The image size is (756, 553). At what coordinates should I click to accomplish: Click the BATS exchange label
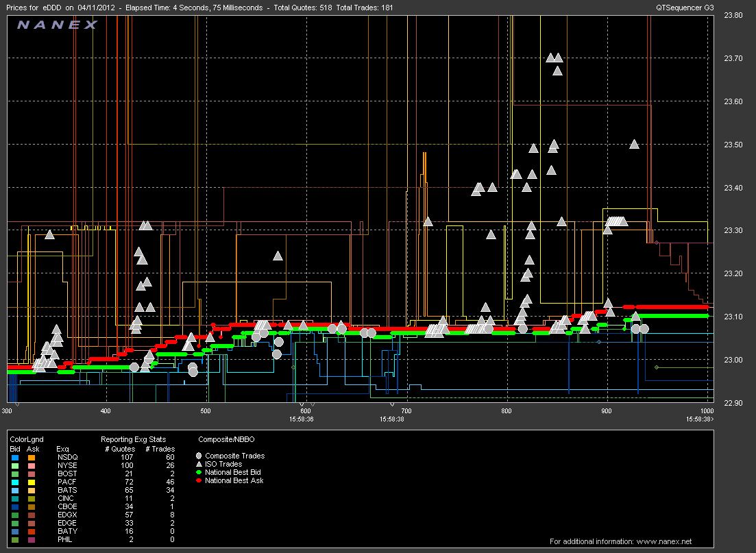pyautogui.click(x=67, y=490)
